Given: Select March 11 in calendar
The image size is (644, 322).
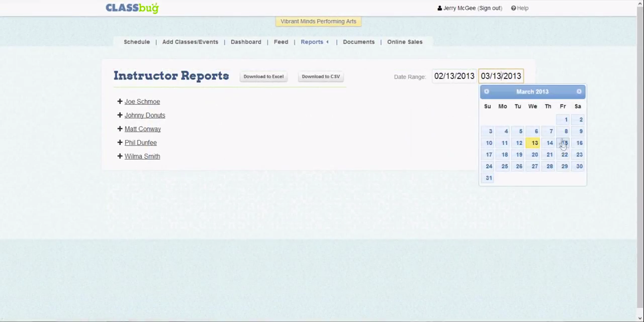Looking at the screenshot, I should pos(503,143).
